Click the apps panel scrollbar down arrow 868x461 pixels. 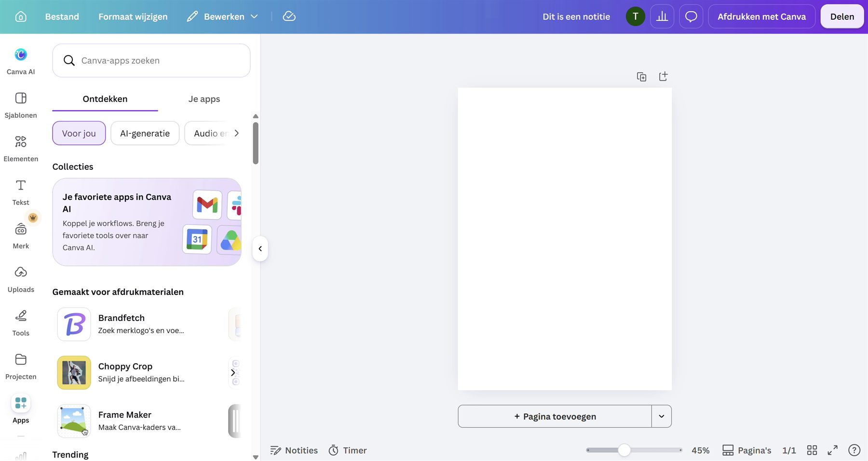pos(256,457)
